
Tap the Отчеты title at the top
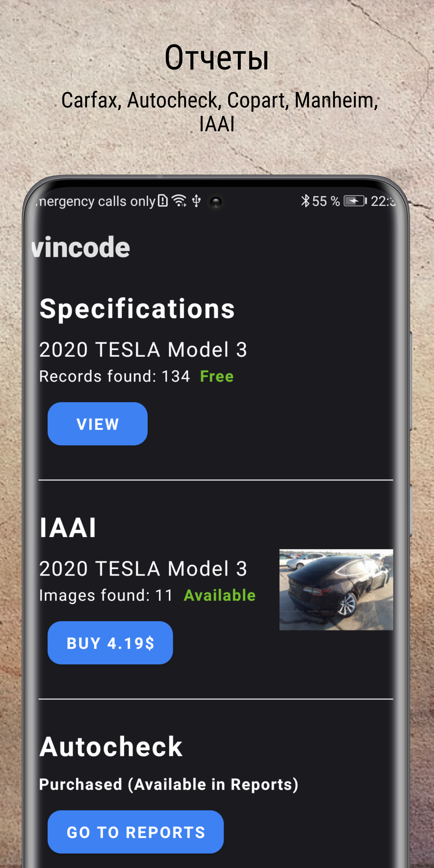tap(217, 58)
